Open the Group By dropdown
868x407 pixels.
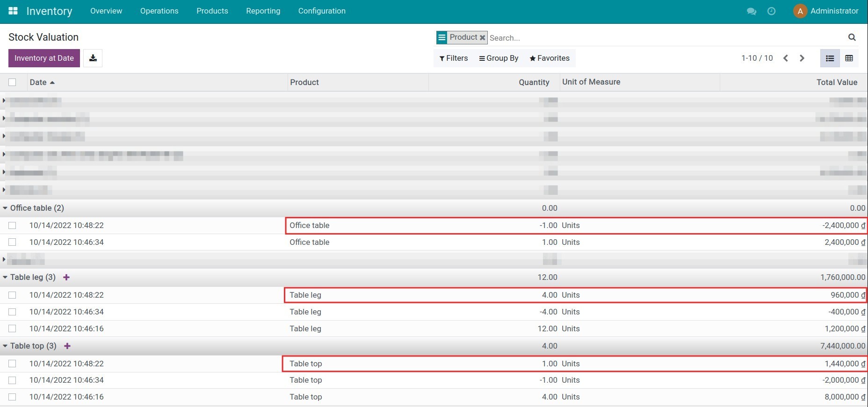[x=499, y=58]
